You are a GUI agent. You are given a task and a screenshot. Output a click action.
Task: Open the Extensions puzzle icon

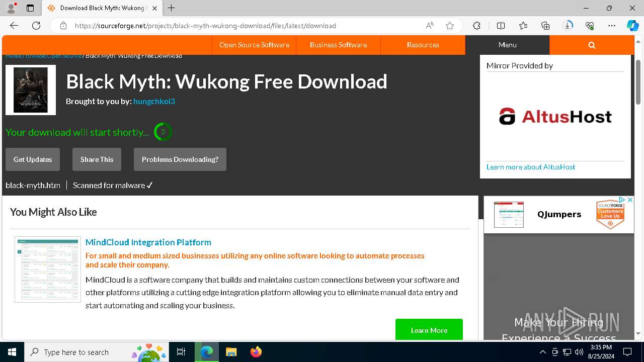coord(476,26)
